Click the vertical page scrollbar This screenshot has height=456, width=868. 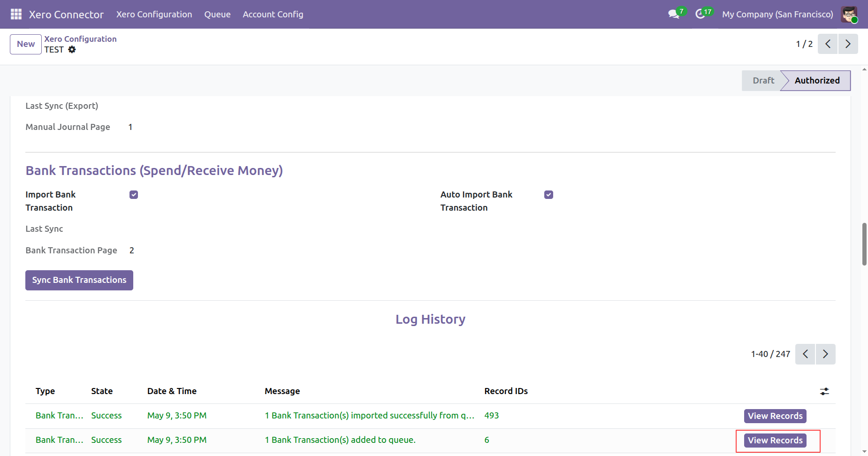(864, 244)
